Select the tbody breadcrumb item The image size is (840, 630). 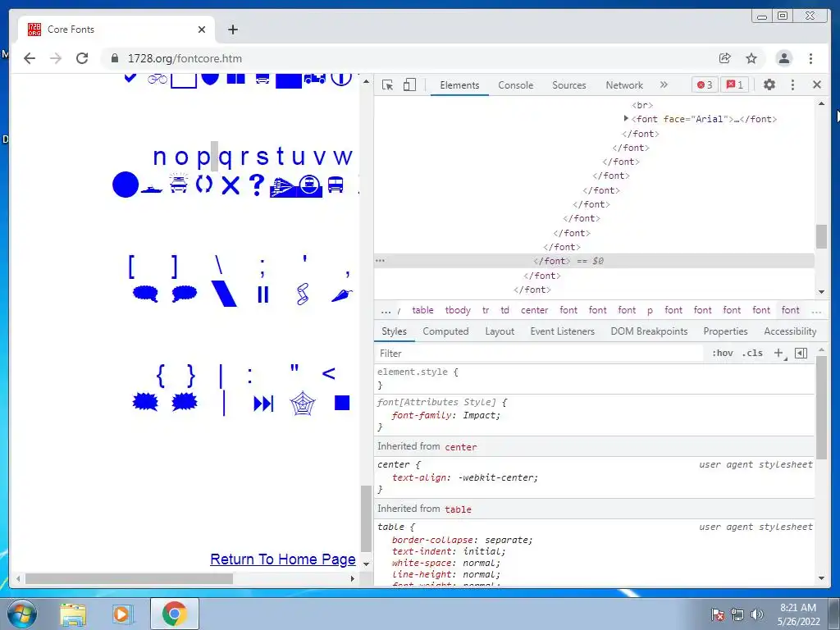click(458, 310)
